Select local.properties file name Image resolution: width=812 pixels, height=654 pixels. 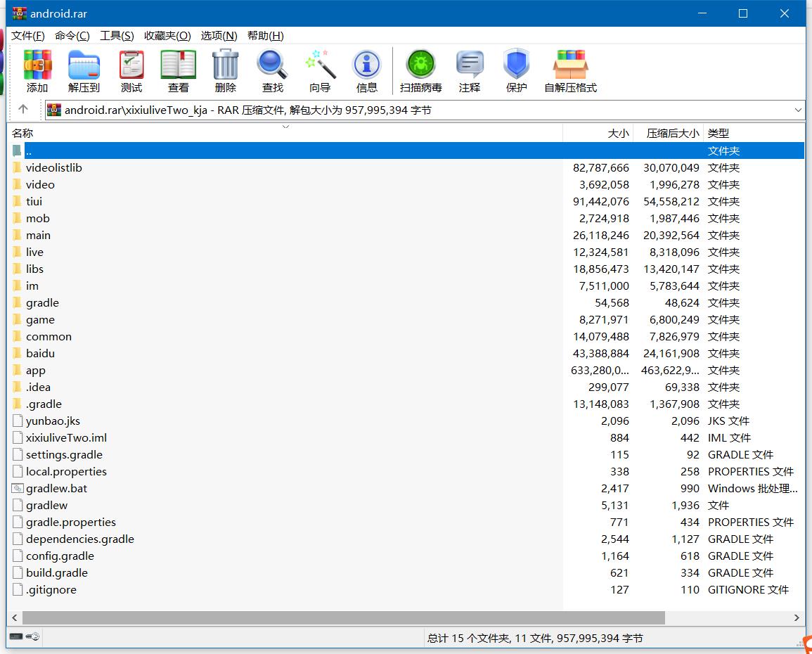point(66,472)
